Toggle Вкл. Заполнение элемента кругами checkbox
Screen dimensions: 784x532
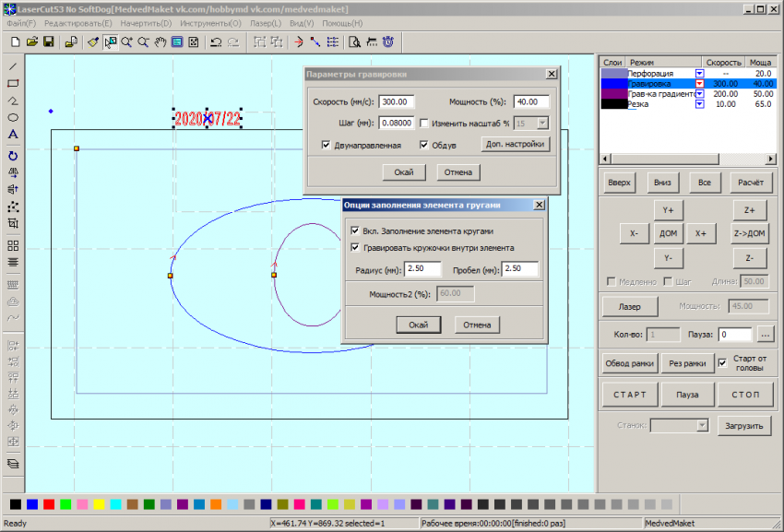pyautogui.click(x=356, y=230)
